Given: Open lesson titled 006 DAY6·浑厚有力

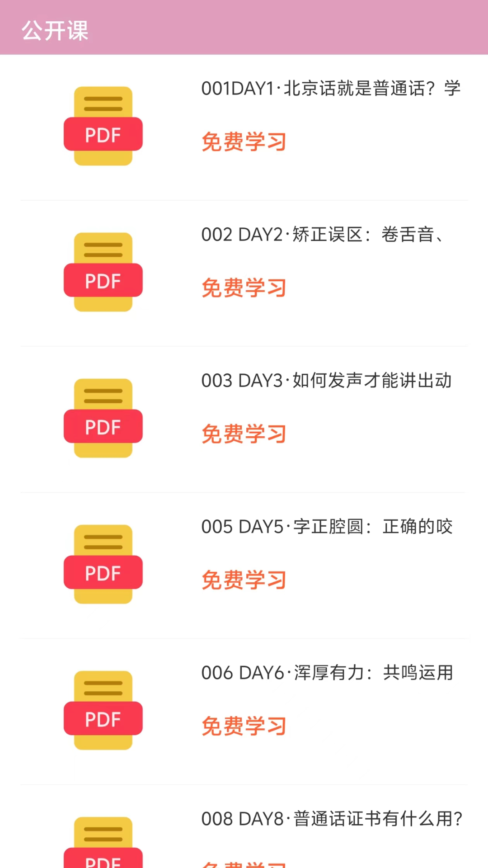Looking at the screenshot, I should (327, 673).
